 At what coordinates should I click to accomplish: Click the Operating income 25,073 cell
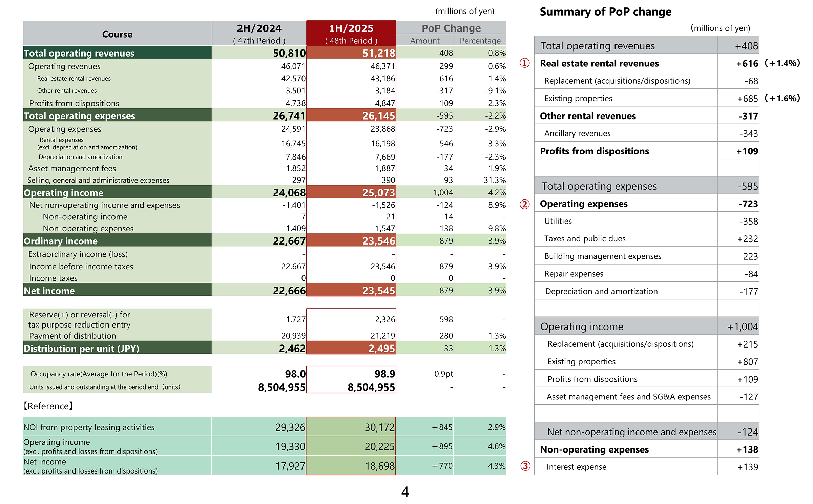[378, 193]
